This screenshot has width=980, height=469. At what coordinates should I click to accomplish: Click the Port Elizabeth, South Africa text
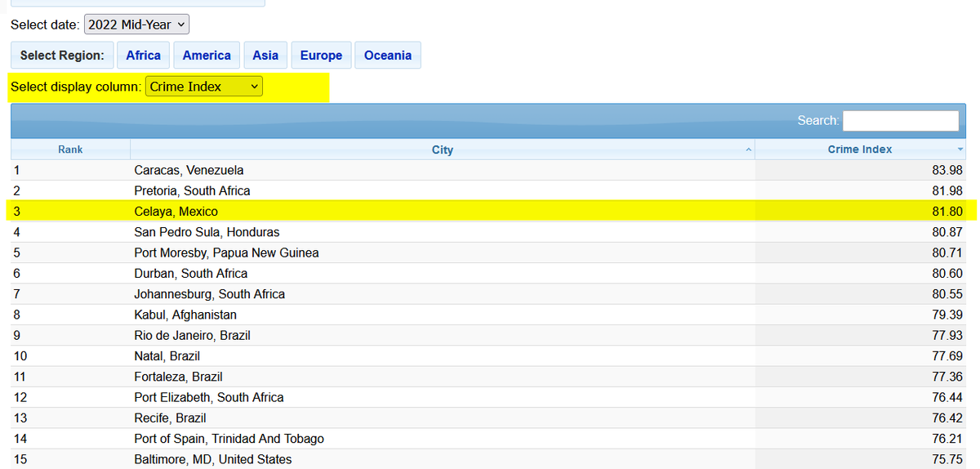pyautogui.click(x=209, y=397)
